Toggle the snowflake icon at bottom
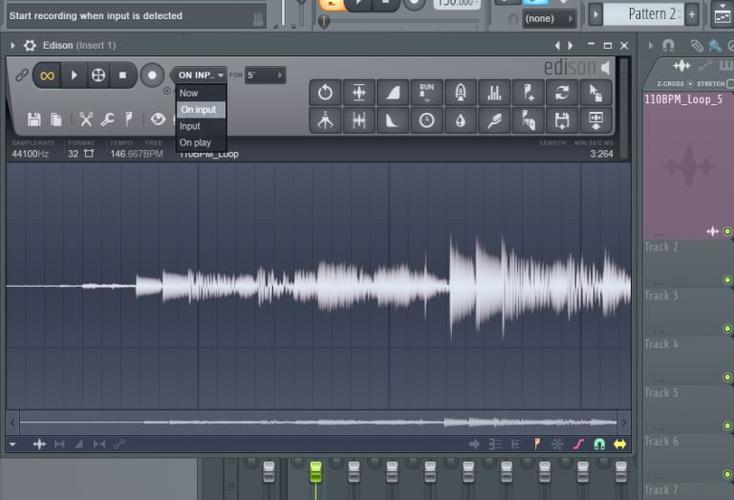This screenshot has height=500, width=734. (558, 444)
